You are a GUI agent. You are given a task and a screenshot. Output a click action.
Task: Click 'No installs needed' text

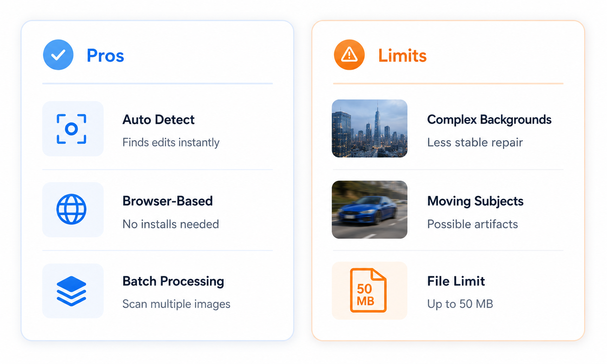171,224
